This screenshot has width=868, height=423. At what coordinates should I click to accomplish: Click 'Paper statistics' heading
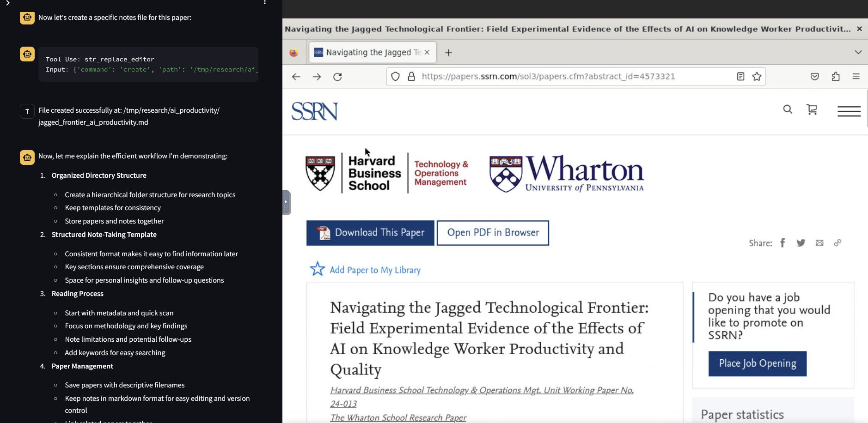(742, 415)
